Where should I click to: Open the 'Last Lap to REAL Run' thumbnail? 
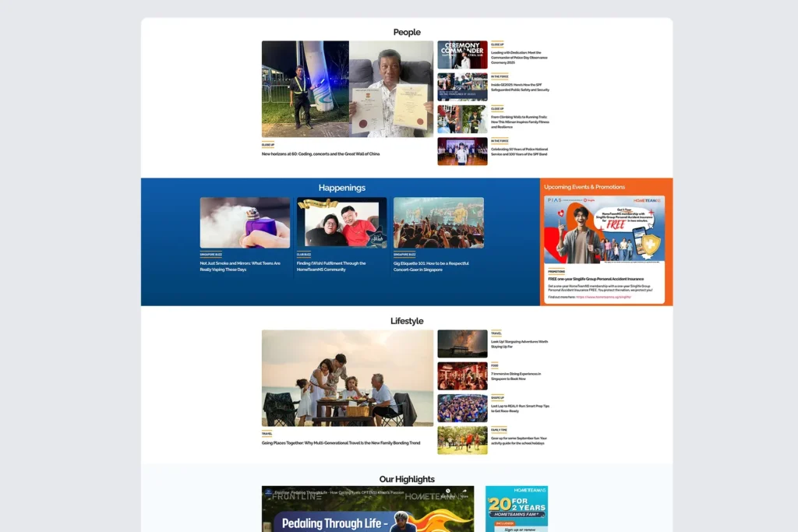point(462,408)
